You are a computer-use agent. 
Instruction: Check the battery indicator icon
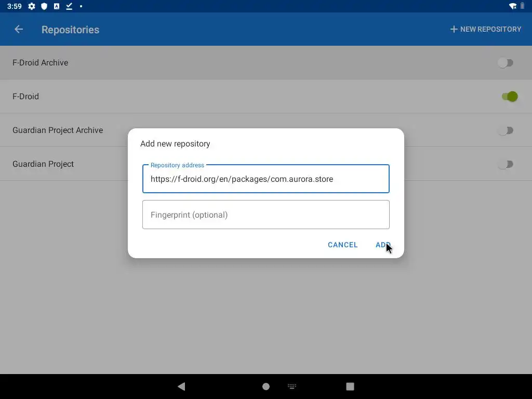pyautogui.click(x=523, y=6)
